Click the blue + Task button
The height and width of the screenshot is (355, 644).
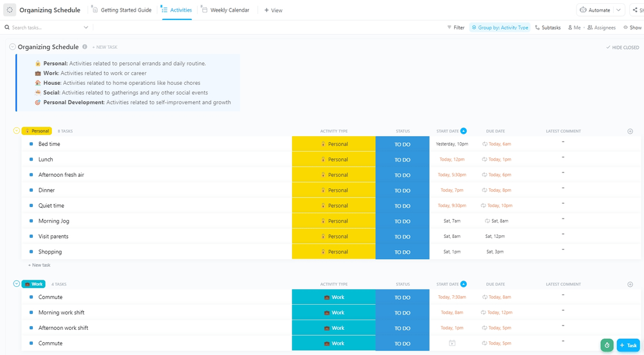(x=628, y=345)
